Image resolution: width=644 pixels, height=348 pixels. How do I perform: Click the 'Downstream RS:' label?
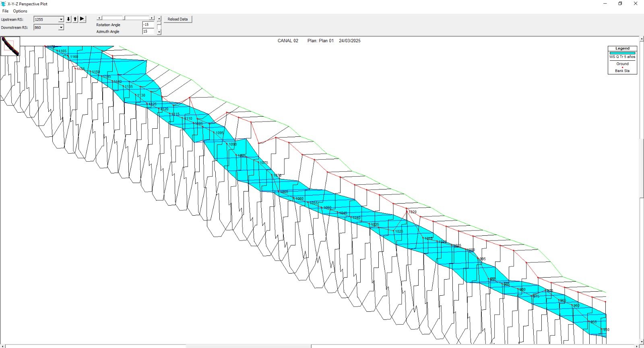[14, 27]
